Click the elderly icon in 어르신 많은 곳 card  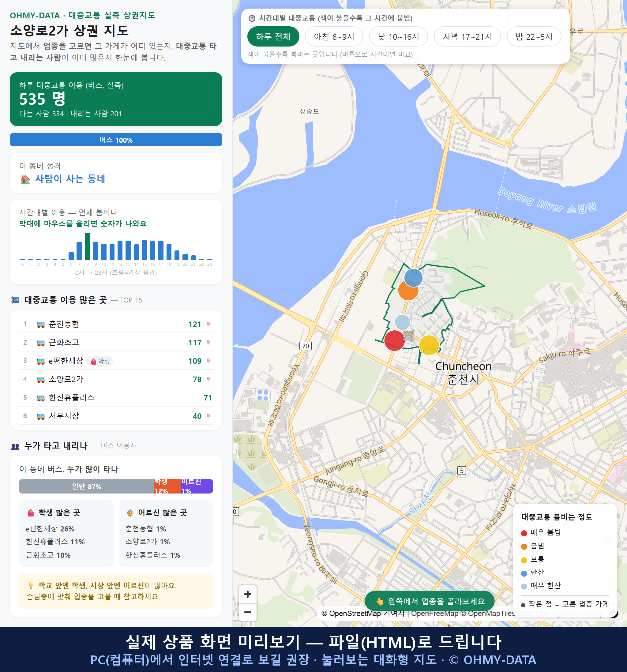point(130,513)
